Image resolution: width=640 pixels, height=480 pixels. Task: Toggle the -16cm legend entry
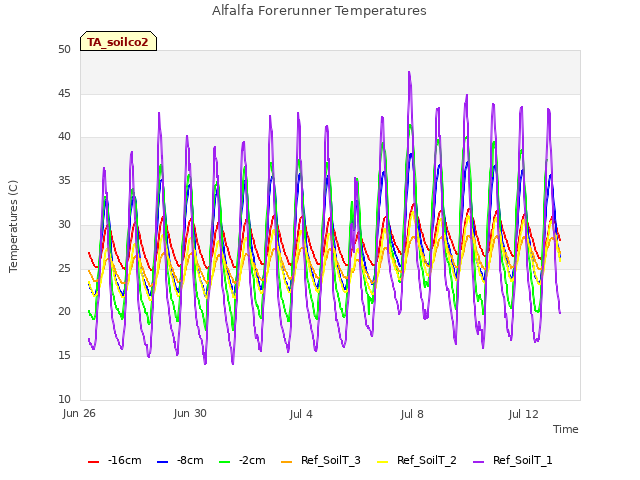coord(115,461)
